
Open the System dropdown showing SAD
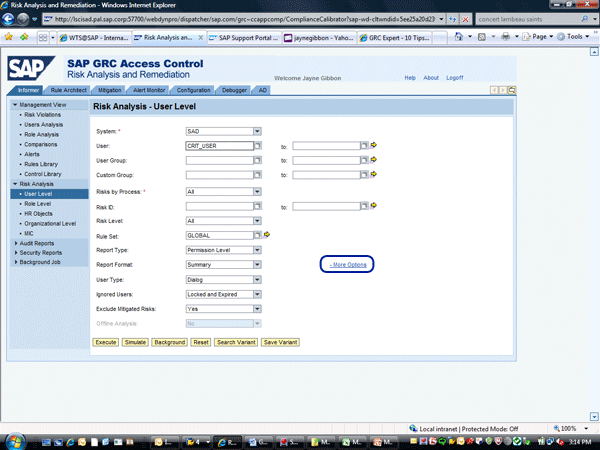tap(257, 131)
